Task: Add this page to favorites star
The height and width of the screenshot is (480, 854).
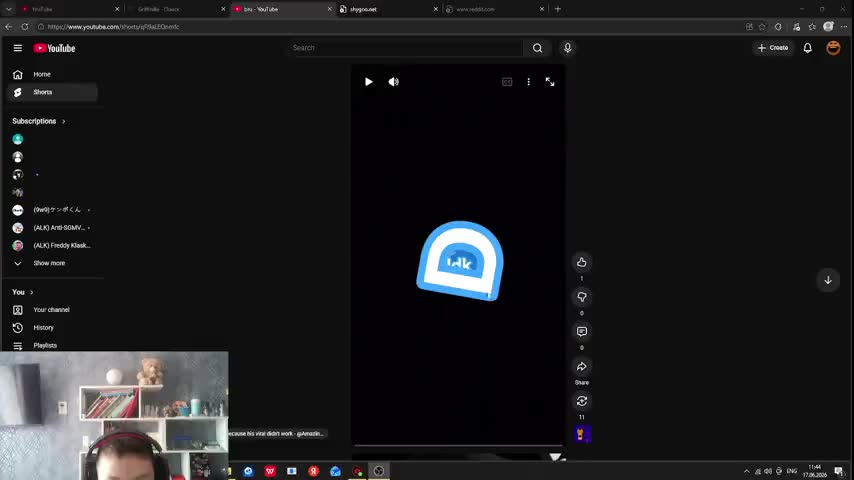Action: pos(762,27)
